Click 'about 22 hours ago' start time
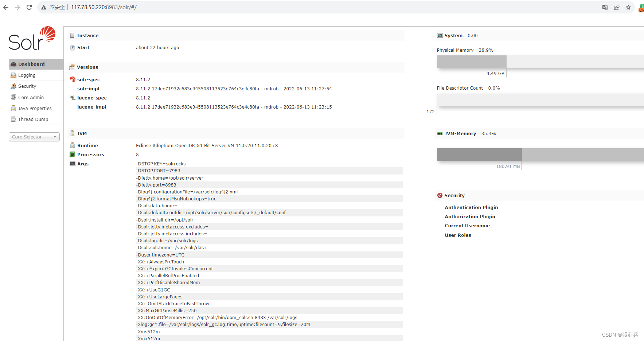 (157, 48)
